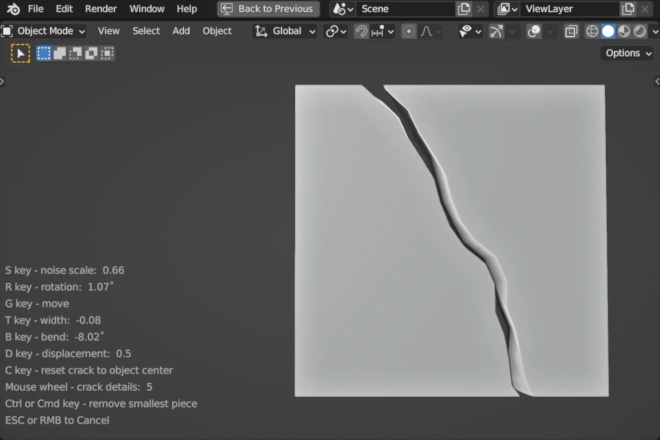Viewport: 660px width, 440px height.
Task: Open the Object Mode dropdown
Action: [x=43, y=31]
